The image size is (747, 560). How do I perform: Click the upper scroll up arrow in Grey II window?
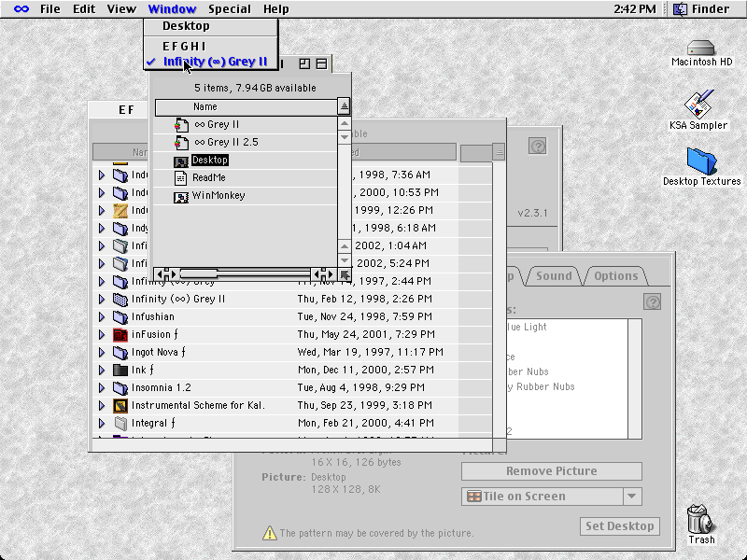345,124
